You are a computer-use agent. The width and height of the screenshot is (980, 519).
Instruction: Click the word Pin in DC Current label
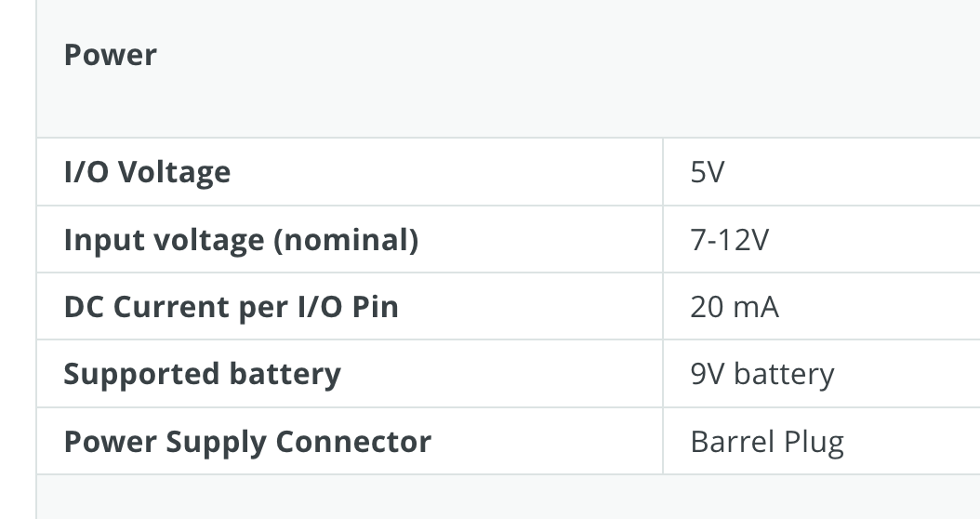pyautogui.click(x=375, y=307)
